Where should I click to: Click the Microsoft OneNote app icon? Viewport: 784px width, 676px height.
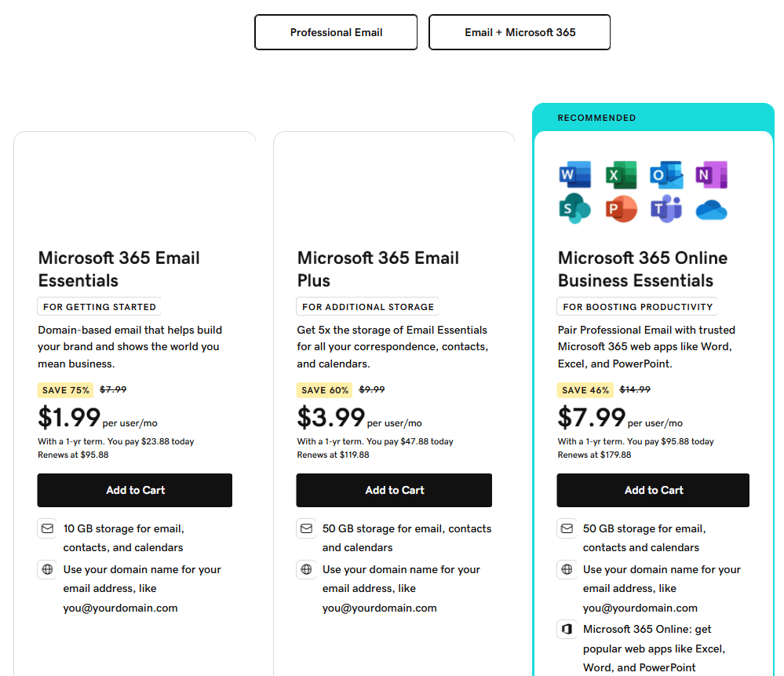click(712, 174)
